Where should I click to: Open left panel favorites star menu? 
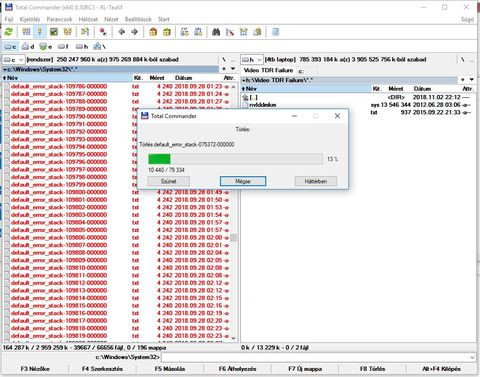point(224,69)
